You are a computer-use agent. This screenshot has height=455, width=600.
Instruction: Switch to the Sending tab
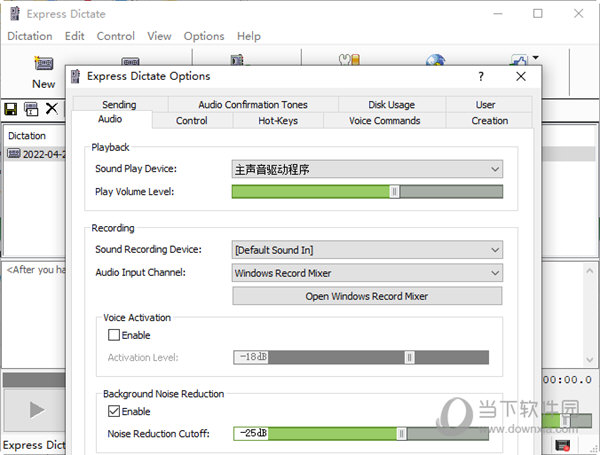click(x=119, y=104)
